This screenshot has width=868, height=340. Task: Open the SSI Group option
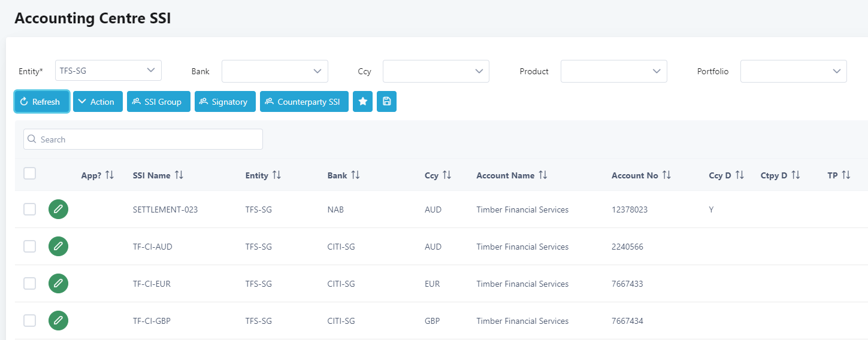tap(158, 102)
